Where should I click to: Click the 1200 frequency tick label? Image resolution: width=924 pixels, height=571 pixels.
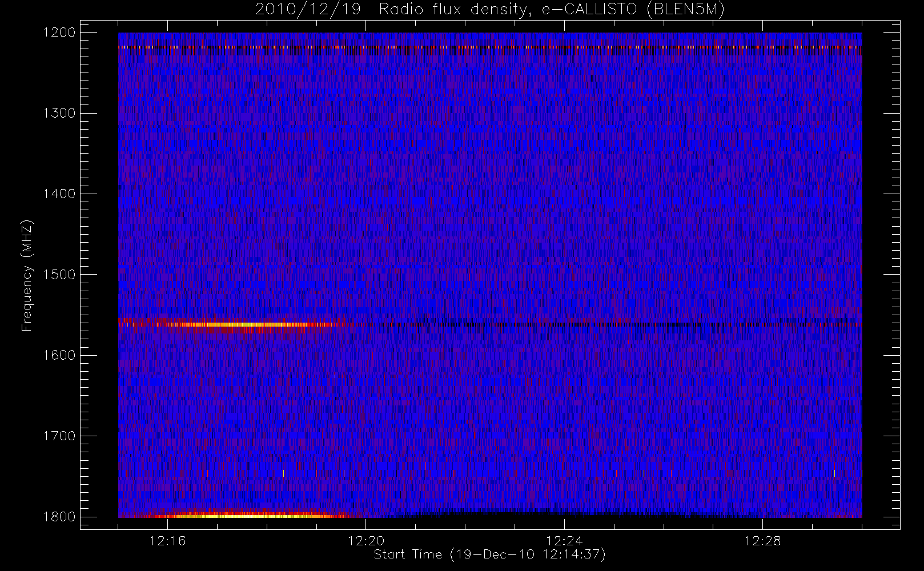coord(59,33)
